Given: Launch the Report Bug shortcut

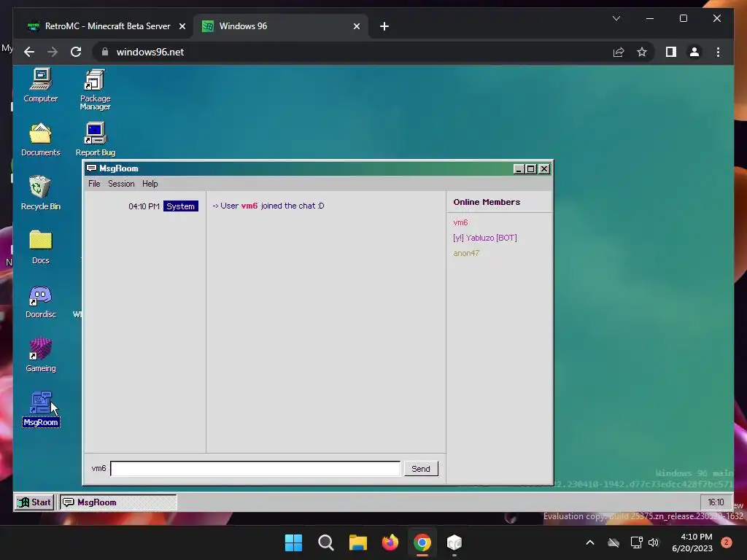Looking at the screenshot, I should pyautogui.click(x=96, y=139).
